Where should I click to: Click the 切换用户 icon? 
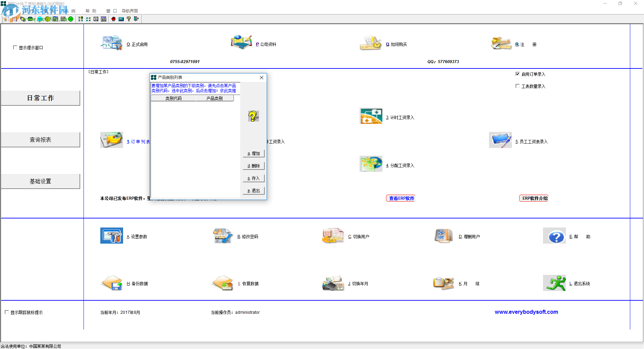click(x=333, y=236)
